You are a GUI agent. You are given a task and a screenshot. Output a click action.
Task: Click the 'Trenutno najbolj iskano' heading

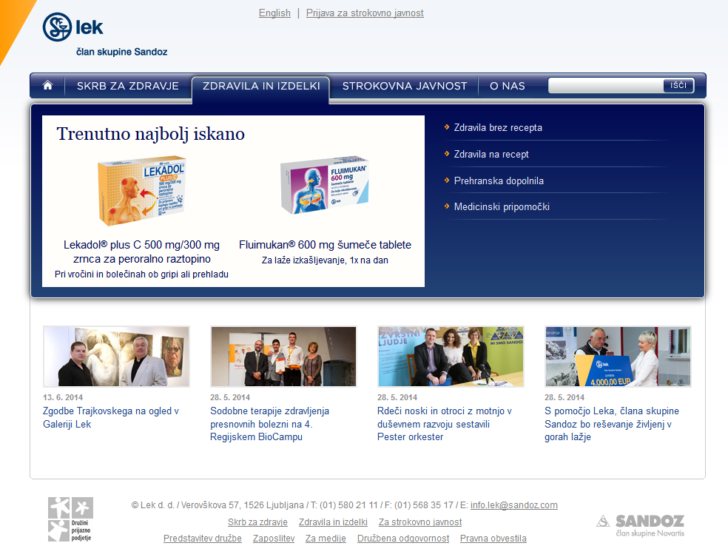pyautogui.click(x=150, y=134)
